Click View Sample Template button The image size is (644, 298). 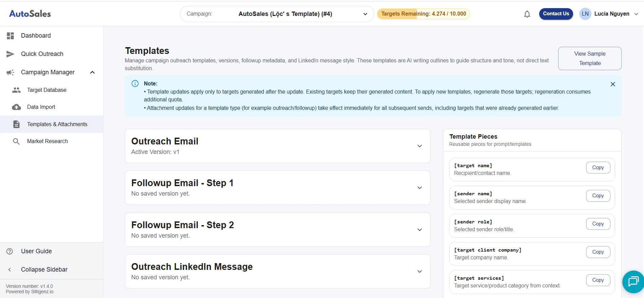[x=590, y=58]
